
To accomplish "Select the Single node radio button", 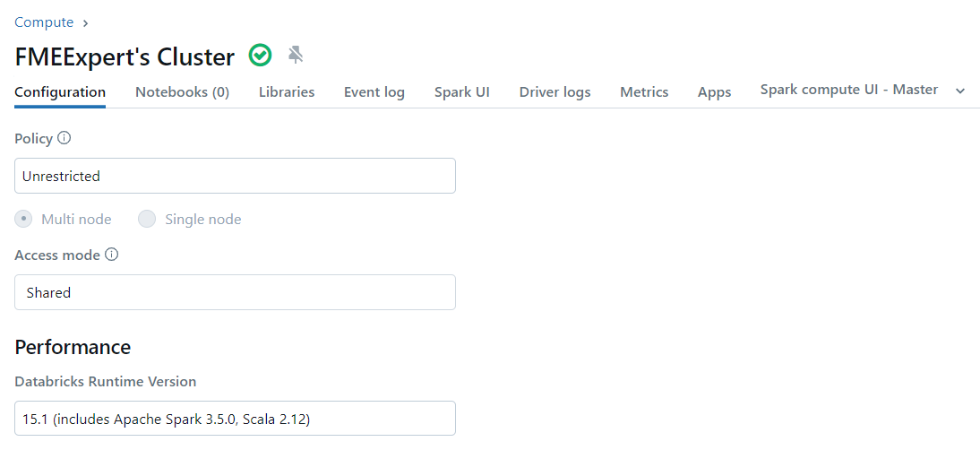I will click(147, 220).
